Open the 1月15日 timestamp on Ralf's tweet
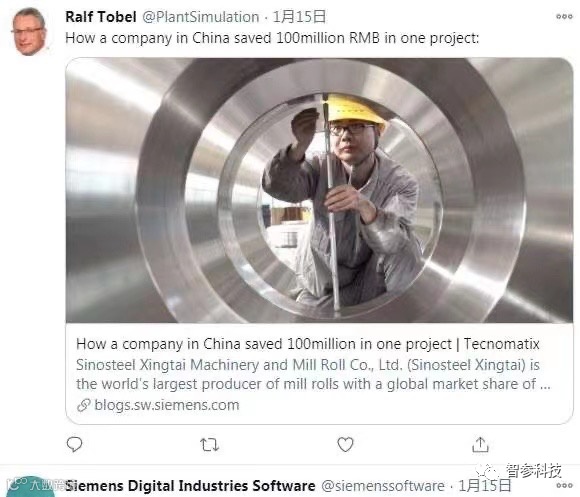 click(299, 17)
